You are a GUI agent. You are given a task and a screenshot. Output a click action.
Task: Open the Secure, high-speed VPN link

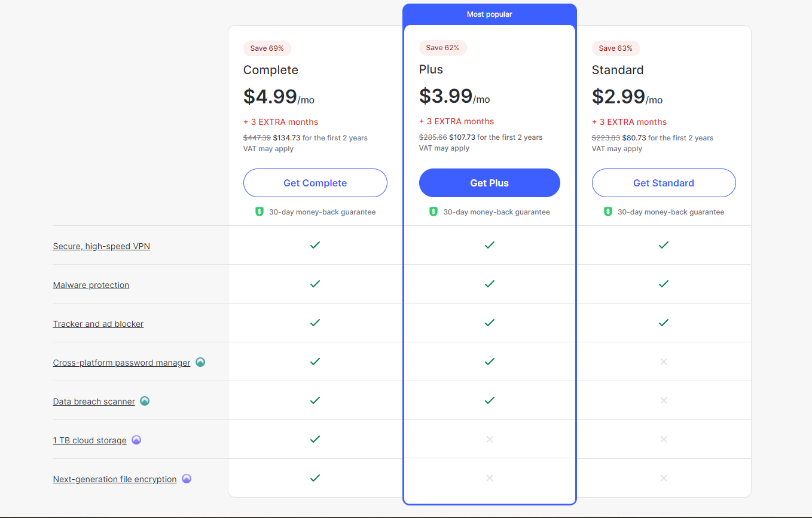click(102, 246)
